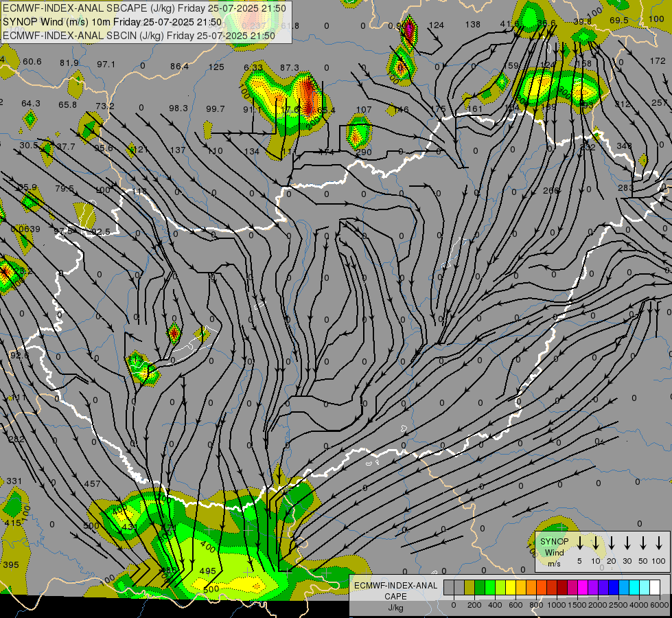Click the wind arrow above the 50 m/s label
The height and width of the screenshot is (618, 672).
pos(643,543)
